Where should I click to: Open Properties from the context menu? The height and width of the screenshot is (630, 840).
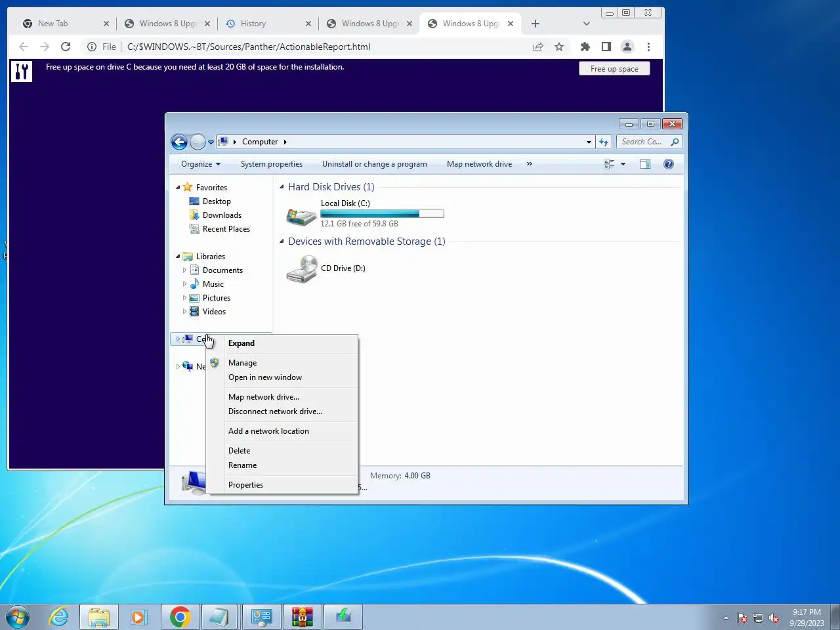pos(282,485)
